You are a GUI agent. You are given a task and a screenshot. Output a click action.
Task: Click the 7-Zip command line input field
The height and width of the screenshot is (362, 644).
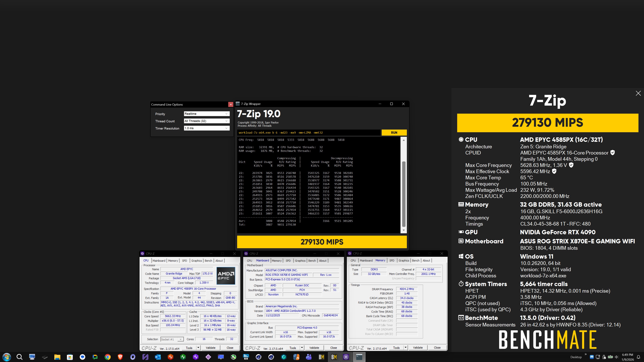point(309,133)
